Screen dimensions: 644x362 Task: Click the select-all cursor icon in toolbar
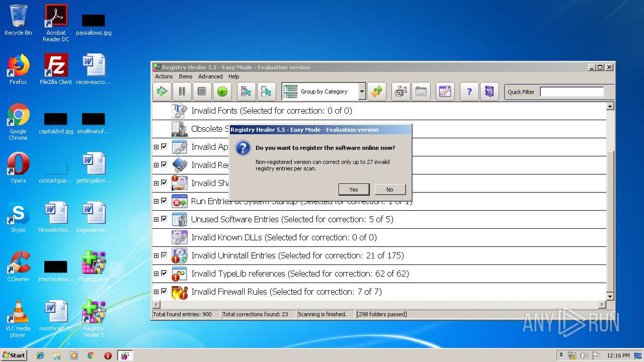[266, 92]
